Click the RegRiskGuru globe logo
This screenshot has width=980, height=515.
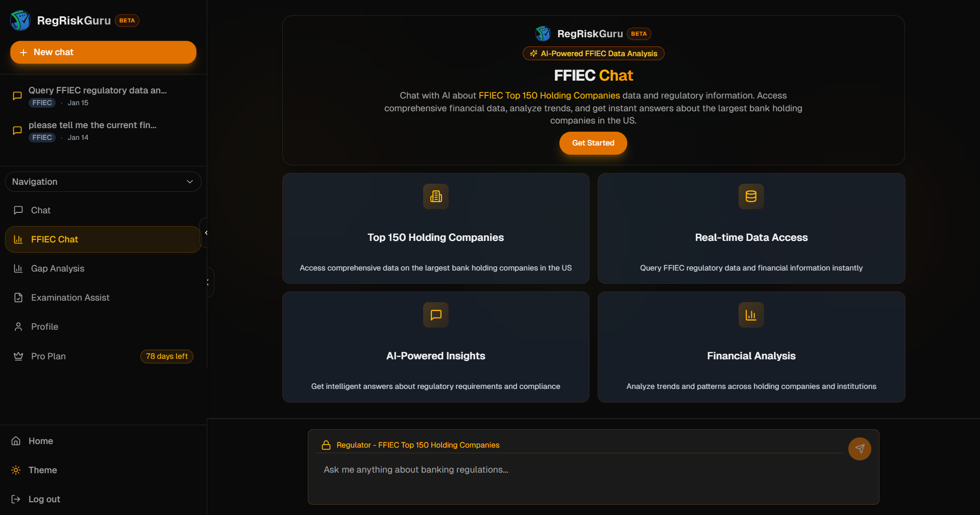(x=20, y=20)
